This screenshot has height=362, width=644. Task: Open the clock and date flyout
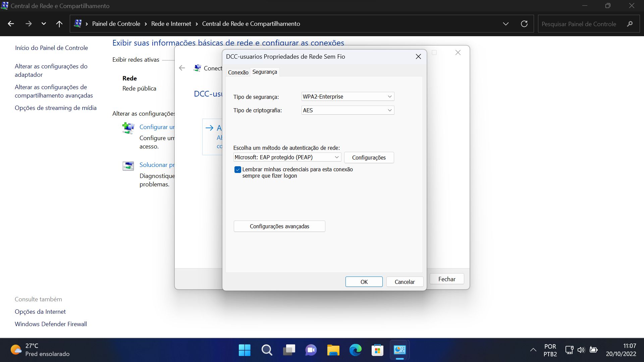pyautogui.click(x=621, y=350)
